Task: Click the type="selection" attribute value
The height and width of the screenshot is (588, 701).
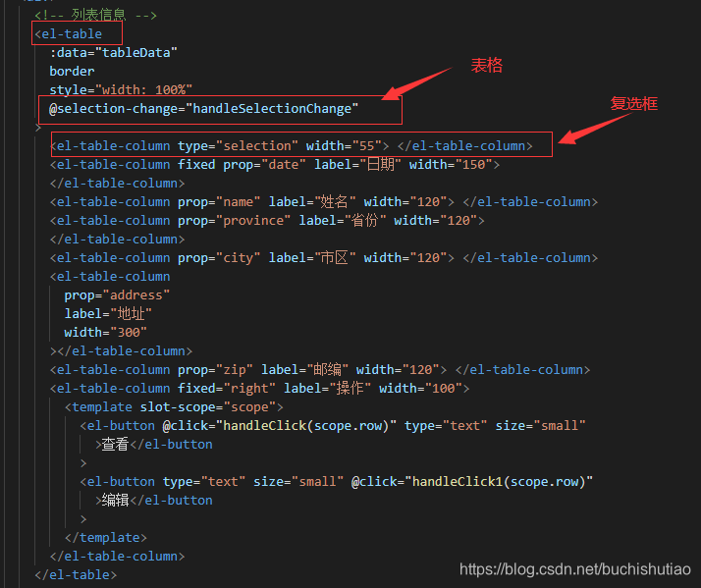Action: [257, 145]
